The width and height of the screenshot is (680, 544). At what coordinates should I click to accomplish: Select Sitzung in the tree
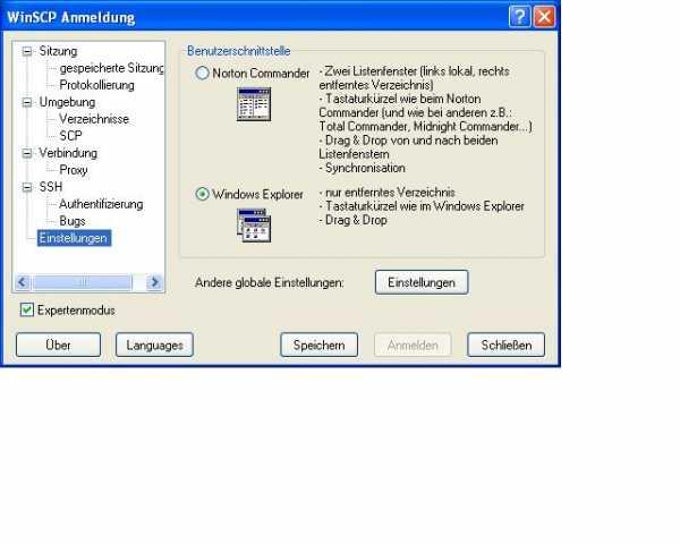[58, 51]
